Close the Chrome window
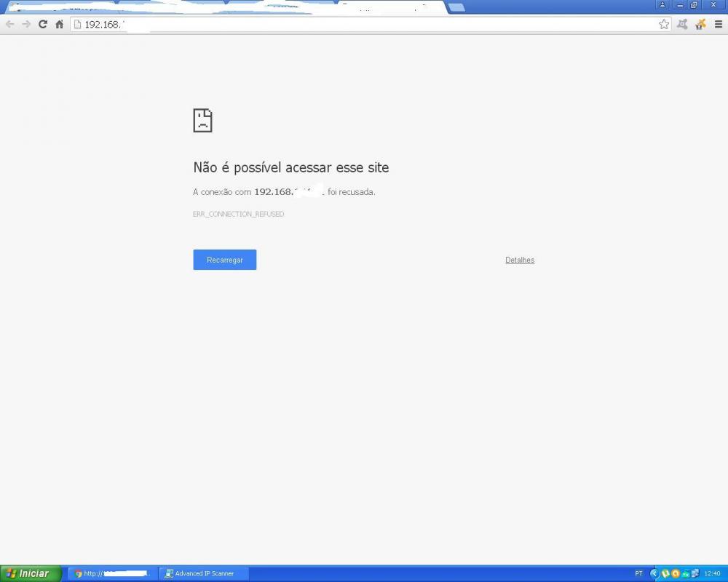This screenshot has width=728, height=582. click(713, 4)
